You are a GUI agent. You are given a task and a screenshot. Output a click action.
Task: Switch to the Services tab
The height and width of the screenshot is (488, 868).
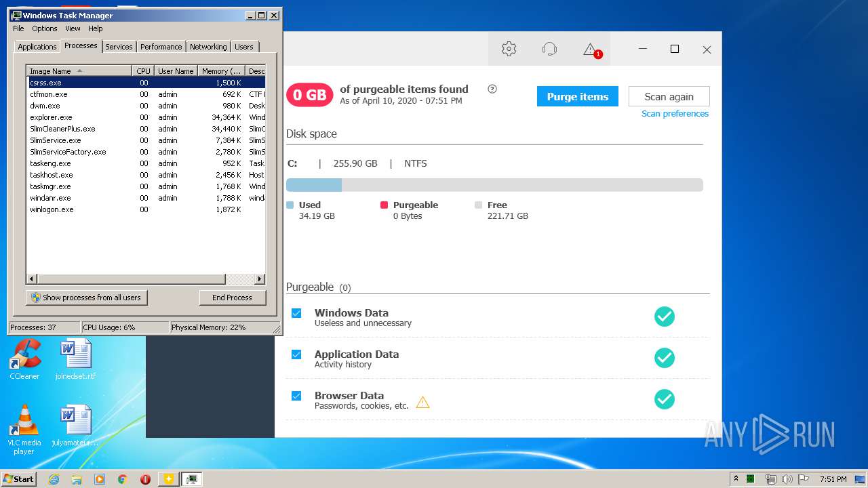119,47
